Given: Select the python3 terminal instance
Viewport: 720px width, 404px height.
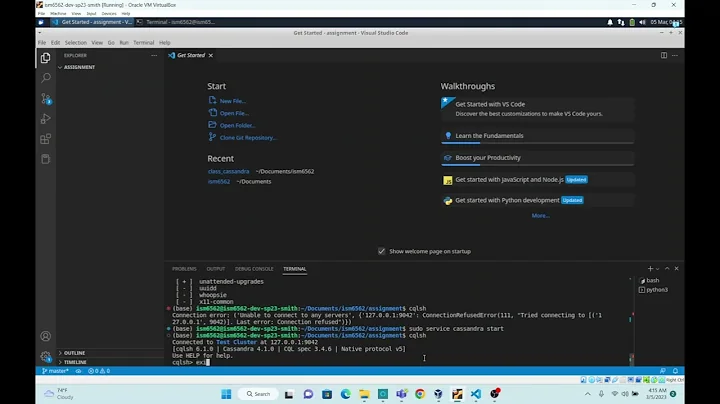Looking at the screenshot, I should [x=657, y=290].
